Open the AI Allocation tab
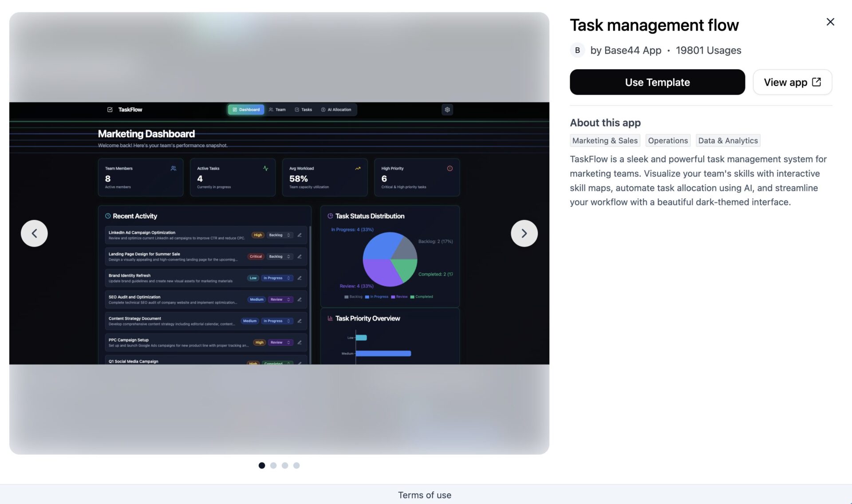 click(336, 110)
